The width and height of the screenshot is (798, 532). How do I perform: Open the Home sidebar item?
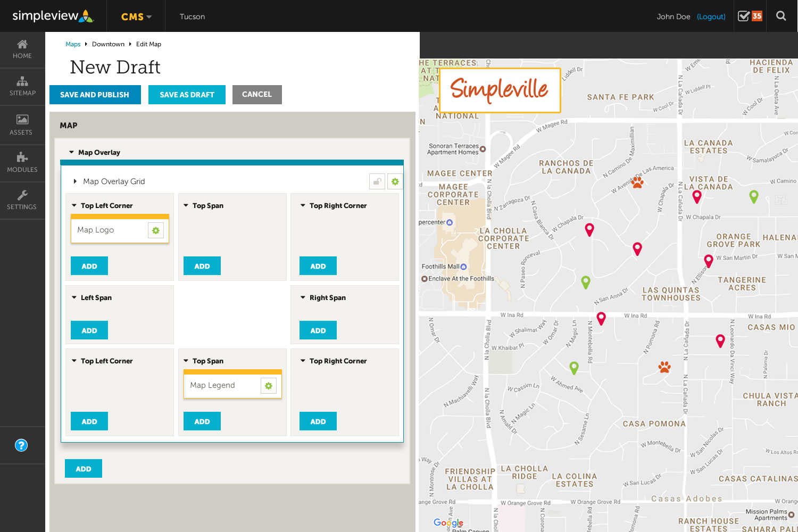click(x=22, y=49)
